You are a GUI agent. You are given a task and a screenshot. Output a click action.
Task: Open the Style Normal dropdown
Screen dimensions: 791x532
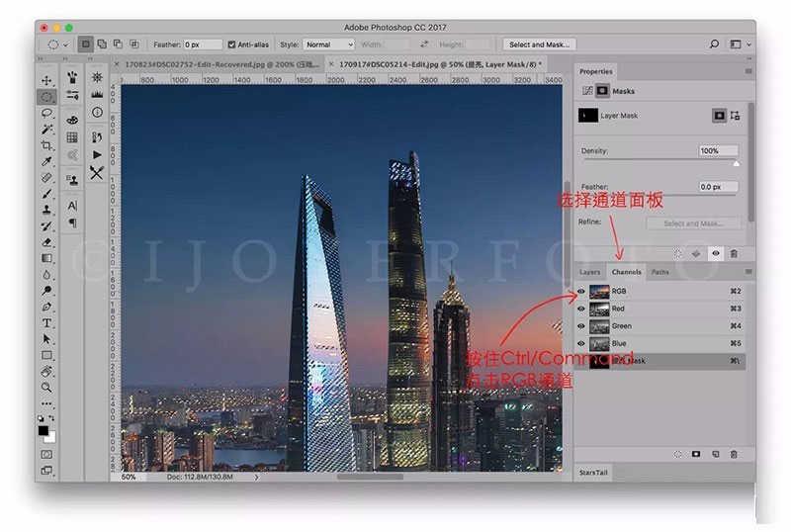coord(329,44)
